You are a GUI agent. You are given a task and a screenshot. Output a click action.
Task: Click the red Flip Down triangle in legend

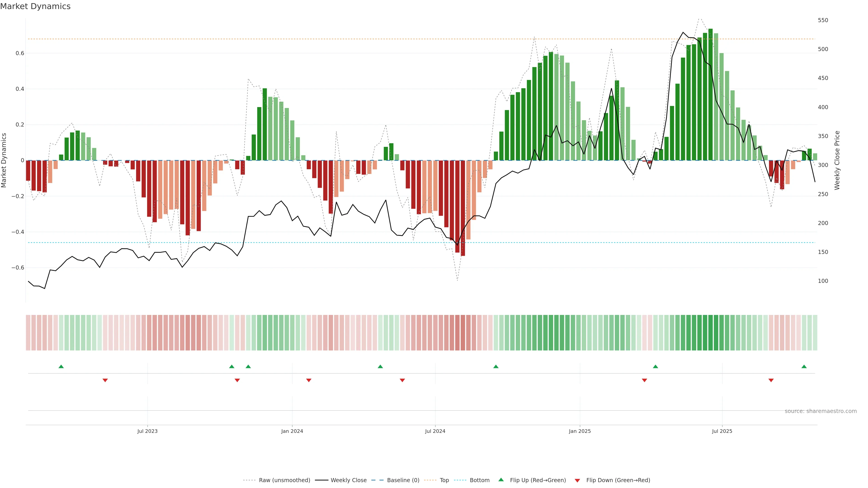[578, 480]
